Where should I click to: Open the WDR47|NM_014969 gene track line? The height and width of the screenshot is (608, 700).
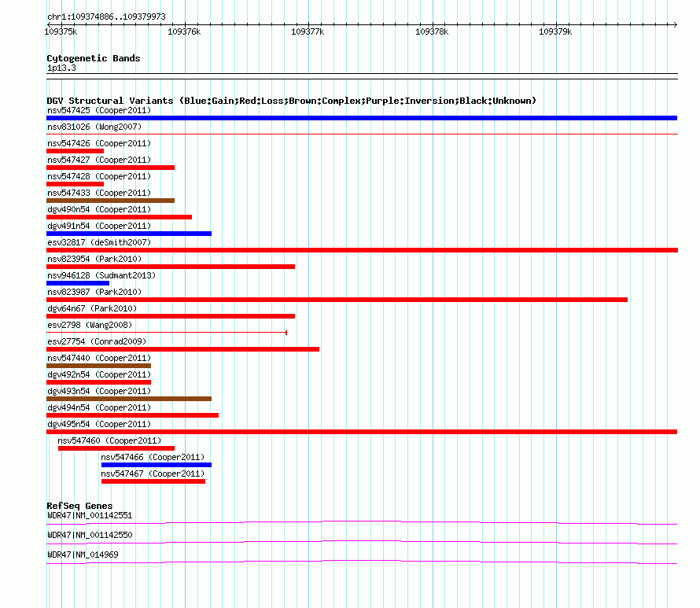pos(362,562)
